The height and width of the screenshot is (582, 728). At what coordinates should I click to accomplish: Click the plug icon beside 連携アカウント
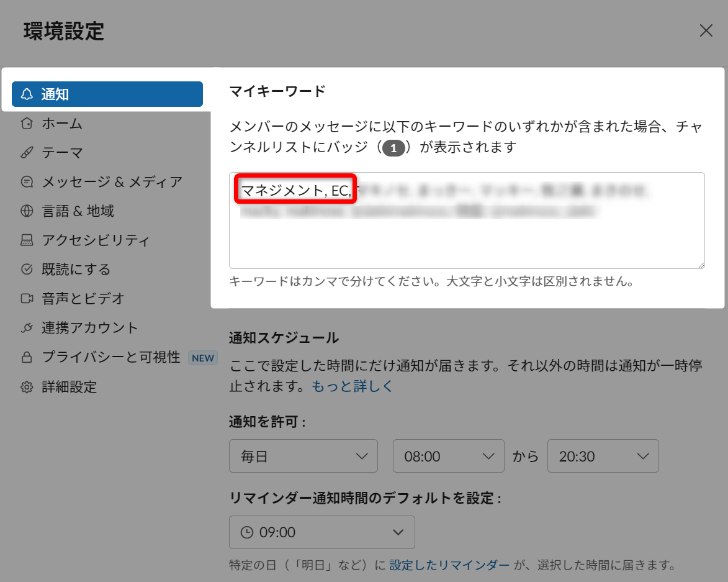[x=27, y=328]
